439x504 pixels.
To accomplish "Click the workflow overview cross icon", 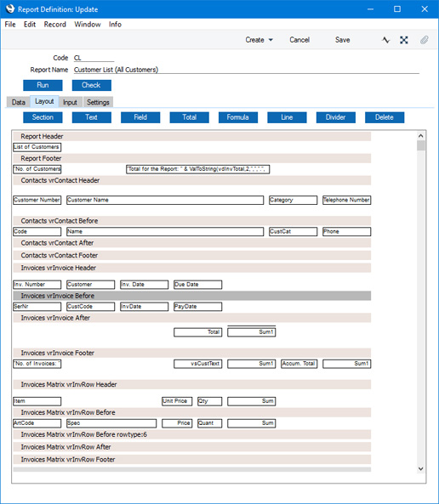I will [x=404, y=40].
